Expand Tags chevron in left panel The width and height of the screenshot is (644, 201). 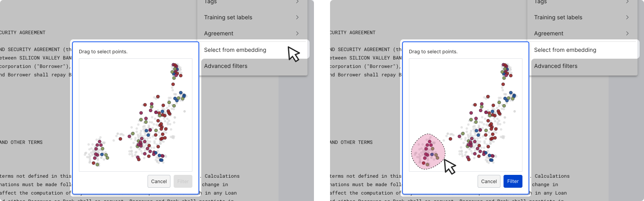(x=297, y=2)
